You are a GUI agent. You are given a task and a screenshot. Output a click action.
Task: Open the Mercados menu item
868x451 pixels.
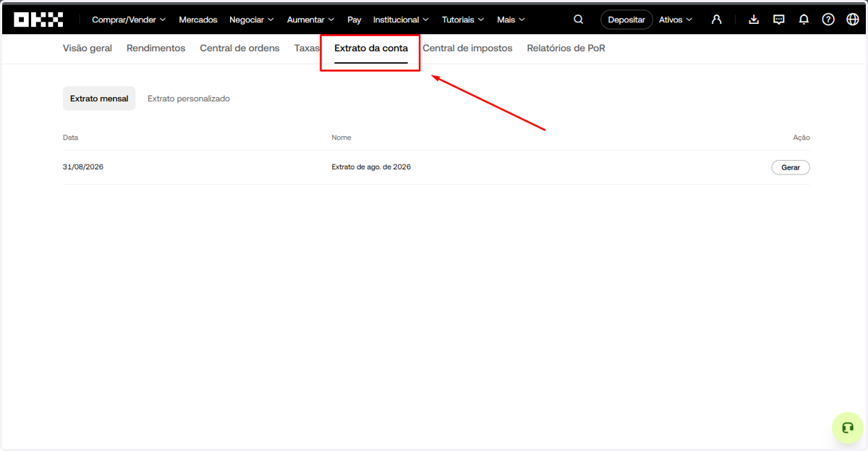click(198, 20)
